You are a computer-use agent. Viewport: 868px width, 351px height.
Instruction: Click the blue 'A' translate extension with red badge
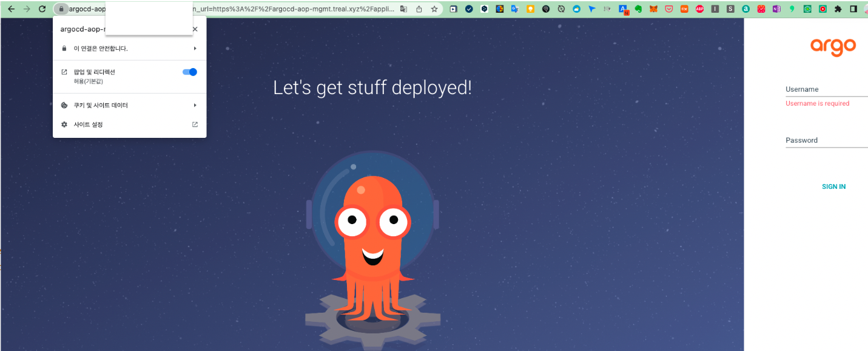(624, 10)
